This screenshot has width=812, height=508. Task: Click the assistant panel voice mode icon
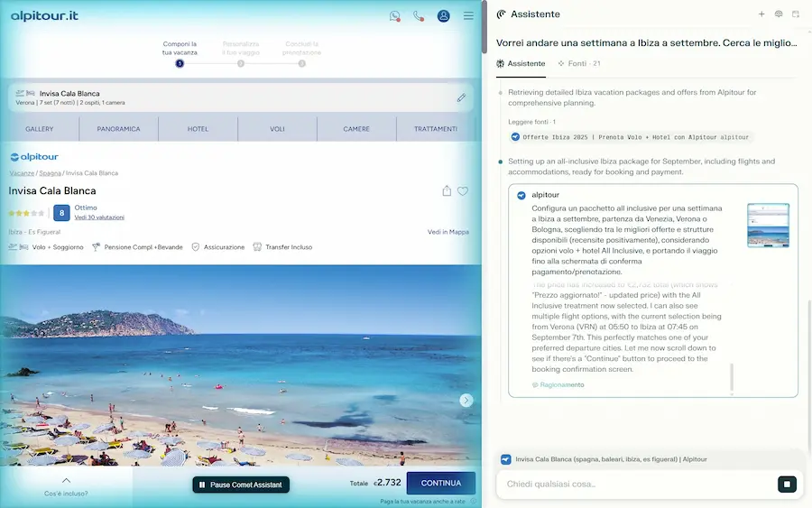779,14
